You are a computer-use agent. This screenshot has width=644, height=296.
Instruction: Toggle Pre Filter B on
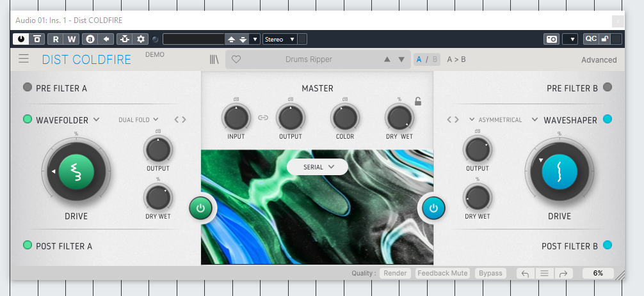click(x=608, y=87)
